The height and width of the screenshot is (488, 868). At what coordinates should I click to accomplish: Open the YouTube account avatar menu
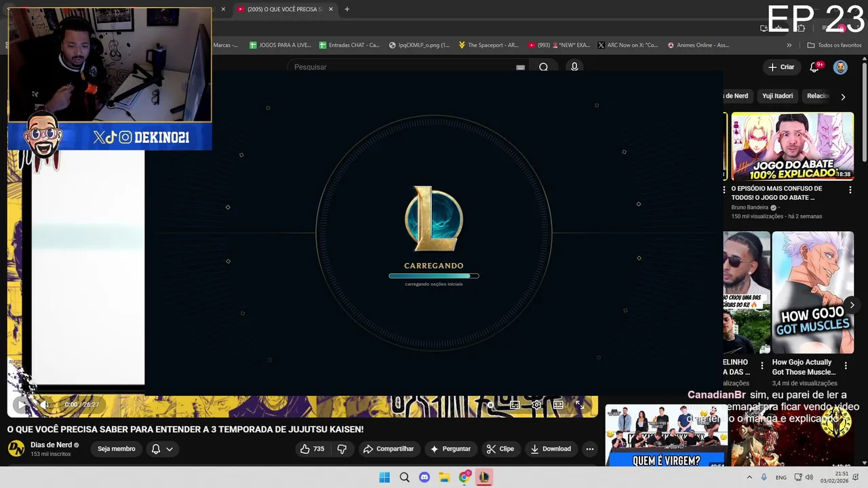(x=840, y=67)
